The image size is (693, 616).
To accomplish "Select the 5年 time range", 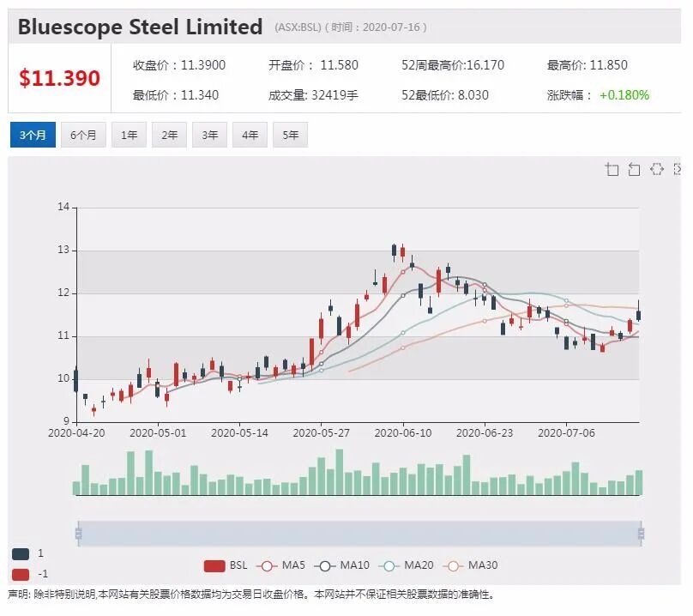I will (x=291, y=135).
